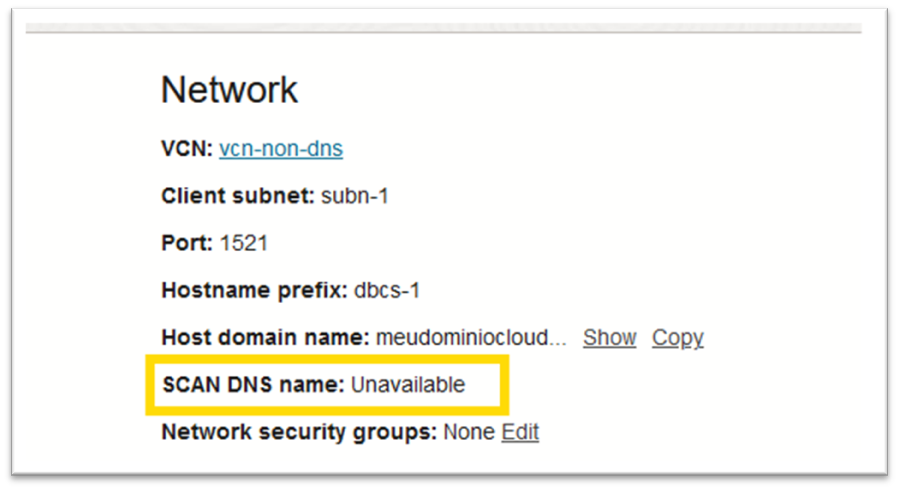Click the VCN field label

(x=187, y=149)
